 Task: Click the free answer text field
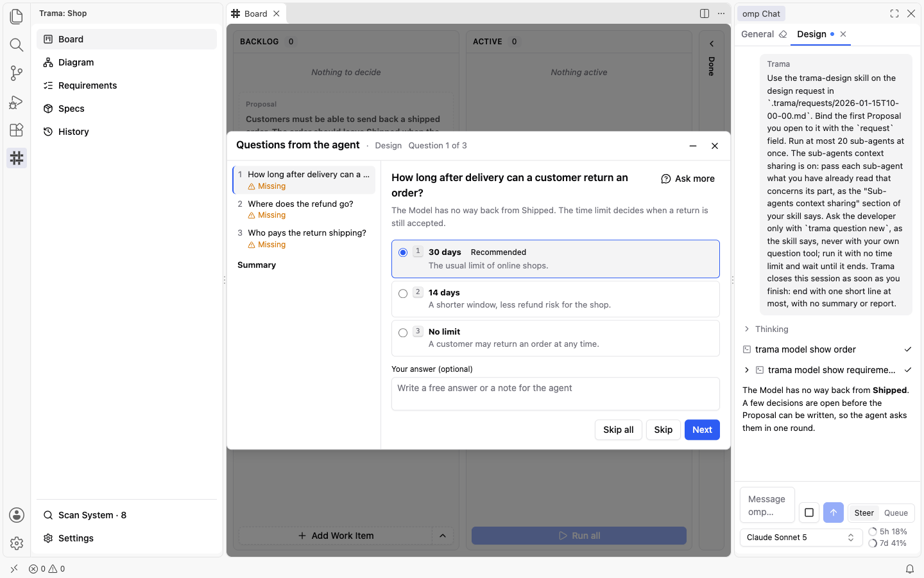(x=556, y=394)
